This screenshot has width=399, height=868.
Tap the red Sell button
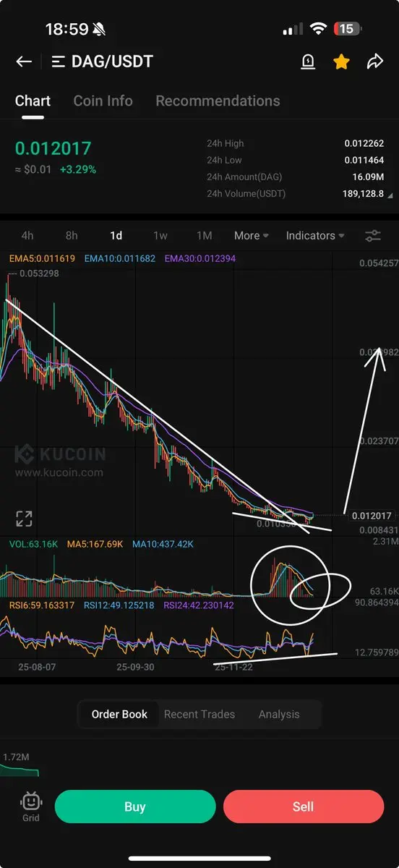tap(304, 807)
